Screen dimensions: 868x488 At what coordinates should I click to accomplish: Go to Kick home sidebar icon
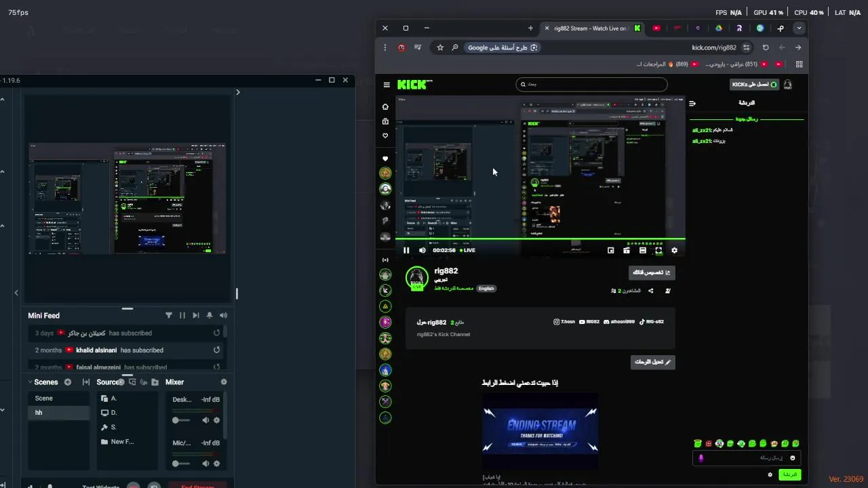(385, 106)
